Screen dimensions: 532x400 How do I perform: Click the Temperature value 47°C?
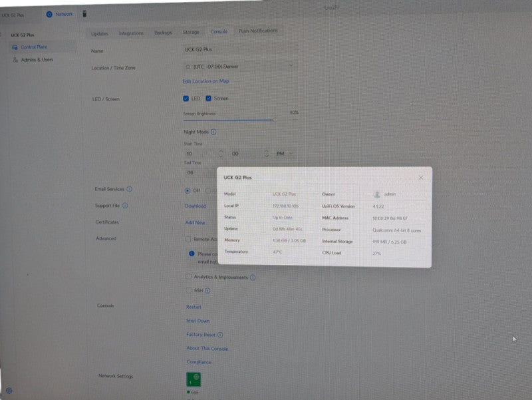tap(277, 252)
